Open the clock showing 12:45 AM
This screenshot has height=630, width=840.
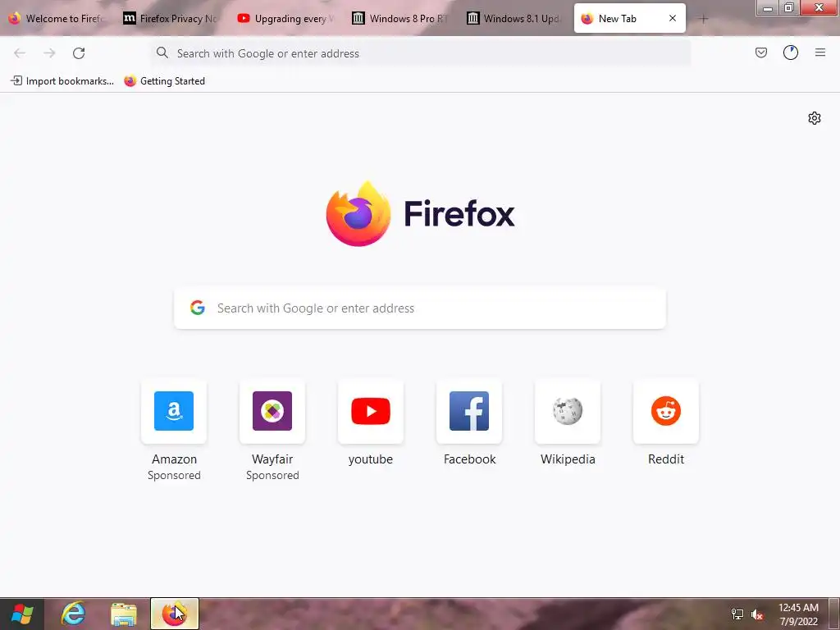click(798, 614)
